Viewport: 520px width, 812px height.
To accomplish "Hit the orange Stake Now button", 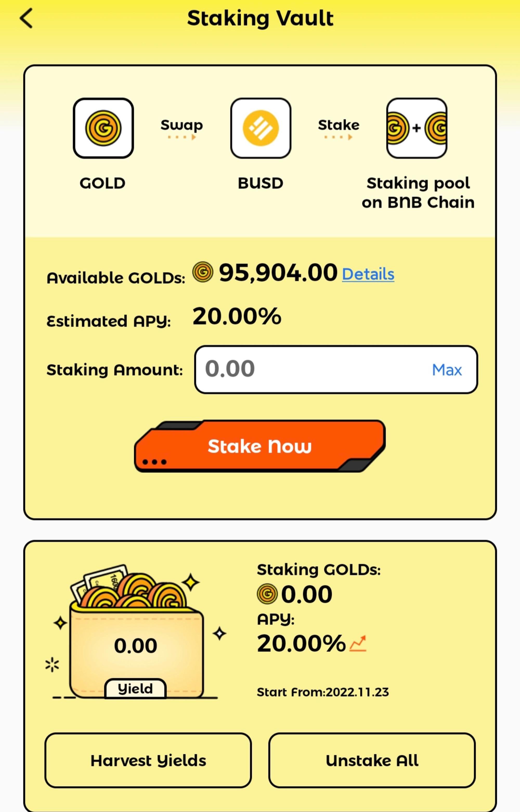I will pos(260,446).
